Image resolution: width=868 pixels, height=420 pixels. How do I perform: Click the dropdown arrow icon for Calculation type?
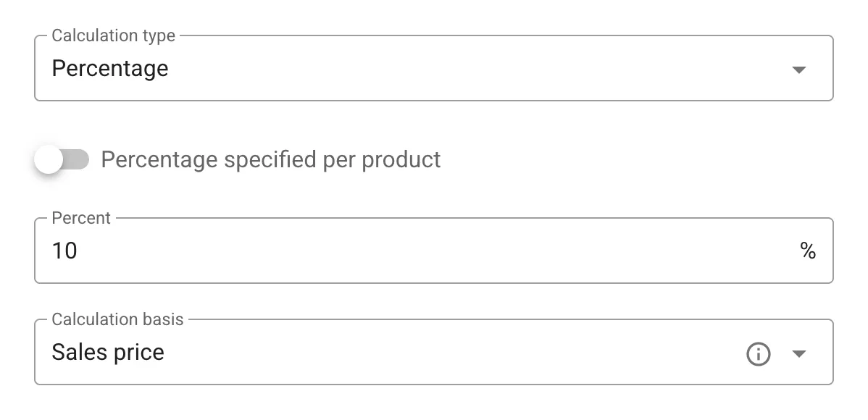click(x=798, y=70)
